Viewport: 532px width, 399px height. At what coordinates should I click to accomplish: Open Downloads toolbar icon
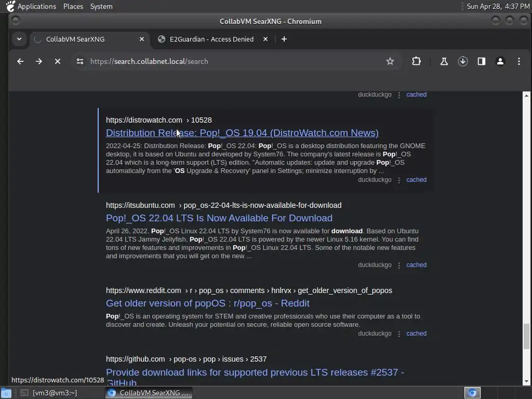tap(463, 61)
